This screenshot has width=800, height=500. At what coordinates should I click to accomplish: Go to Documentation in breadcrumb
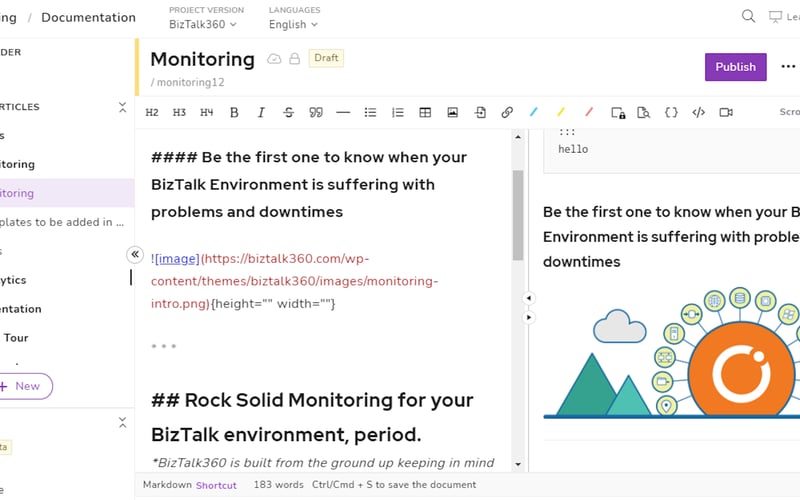point(88,17)
